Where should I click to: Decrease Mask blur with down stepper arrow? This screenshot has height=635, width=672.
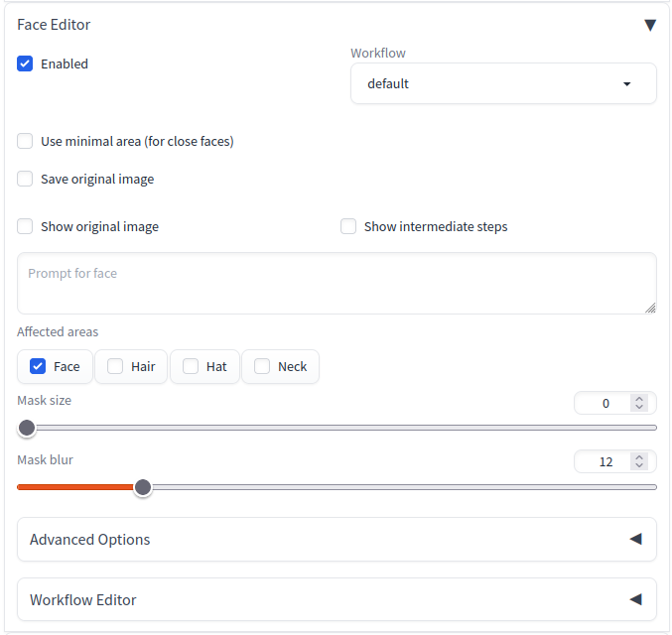coord(639,465)
